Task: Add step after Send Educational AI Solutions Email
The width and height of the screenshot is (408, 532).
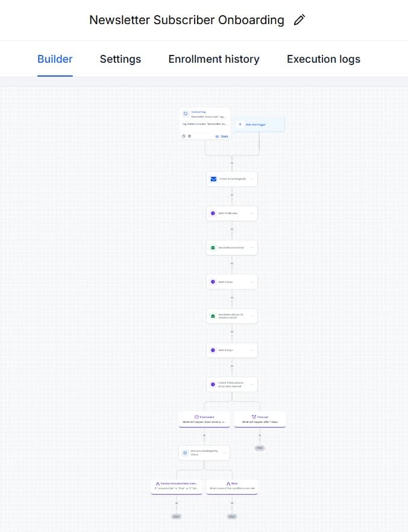Action: click(x=232, y=332)
